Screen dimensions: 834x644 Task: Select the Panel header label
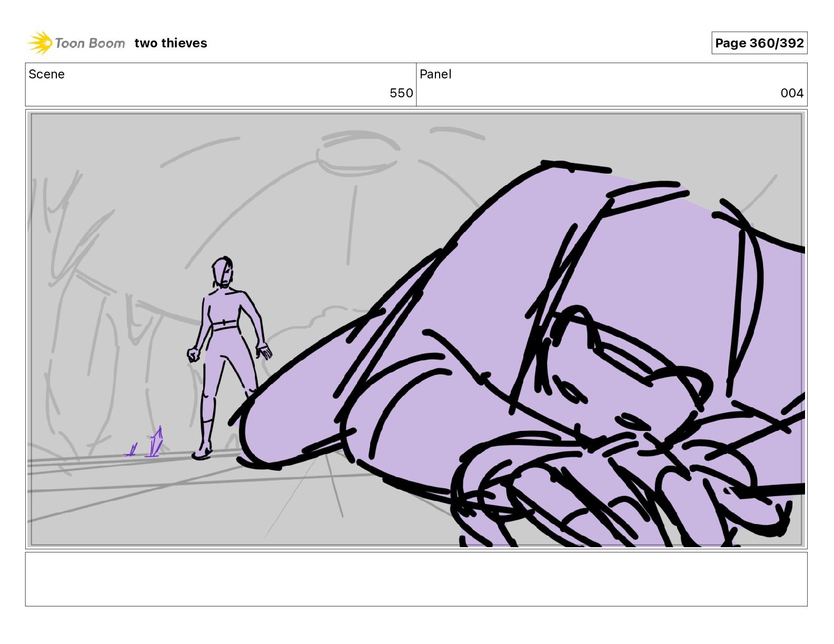click(x=435, y=74)
